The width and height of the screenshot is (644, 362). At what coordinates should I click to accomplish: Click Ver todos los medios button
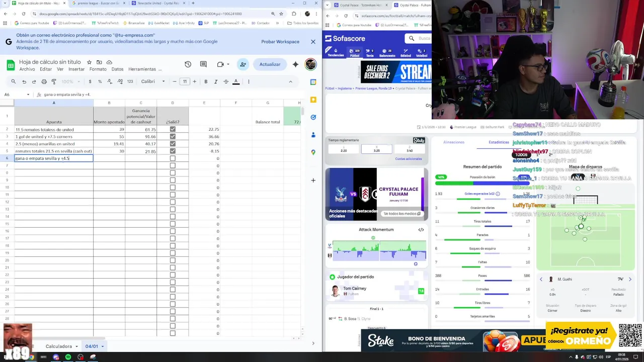pos(402,214)
